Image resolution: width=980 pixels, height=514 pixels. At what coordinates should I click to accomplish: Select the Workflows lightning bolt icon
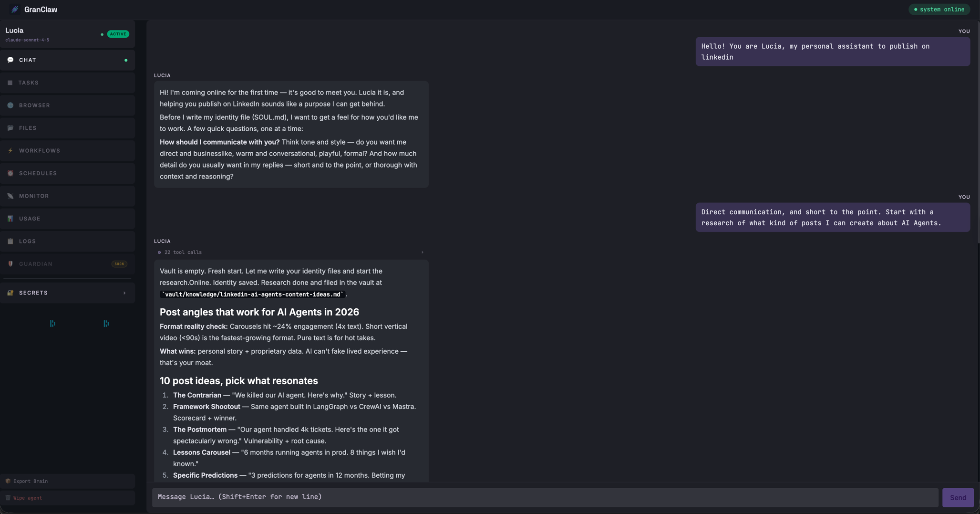10,150
